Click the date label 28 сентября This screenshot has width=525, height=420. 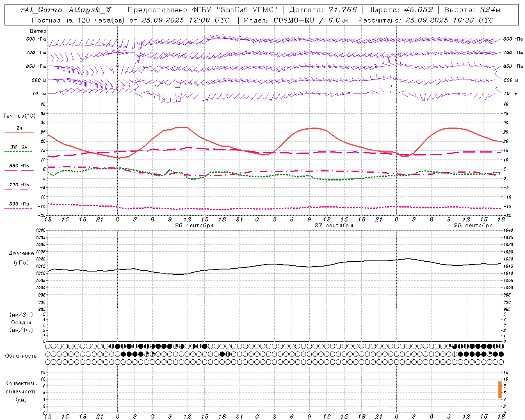coord(473,226)
